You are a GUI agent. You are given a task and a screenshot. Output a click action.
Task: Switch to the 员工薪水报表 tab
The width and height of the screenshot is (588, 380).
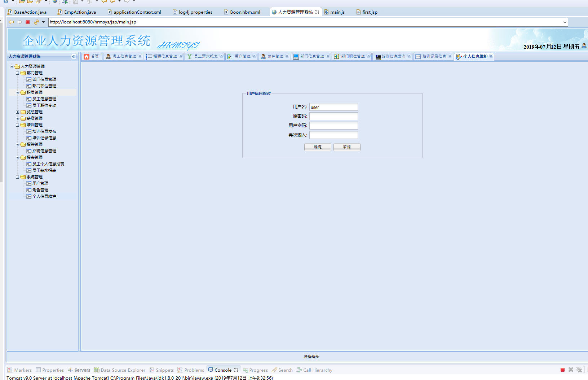(205, 56)
